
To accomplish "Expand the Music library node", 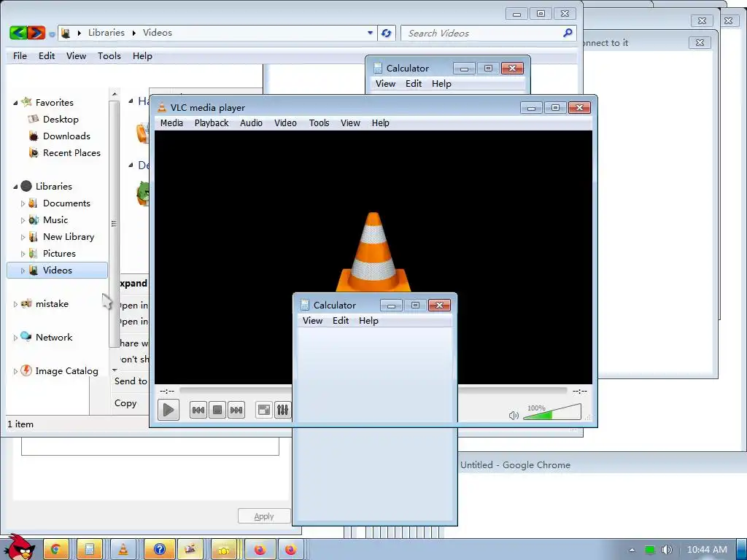I will point(23,220).
